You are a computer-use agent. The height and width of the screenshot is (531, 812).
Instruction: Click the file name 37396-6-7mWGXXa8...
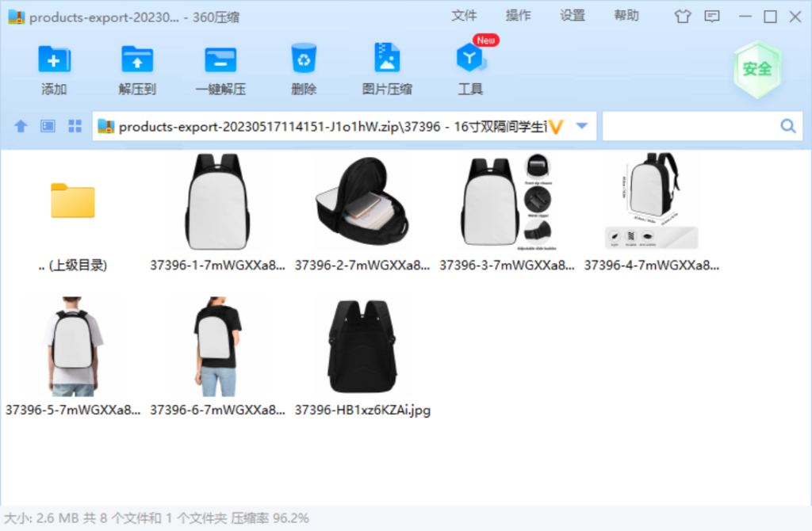[x=217, y=410]
